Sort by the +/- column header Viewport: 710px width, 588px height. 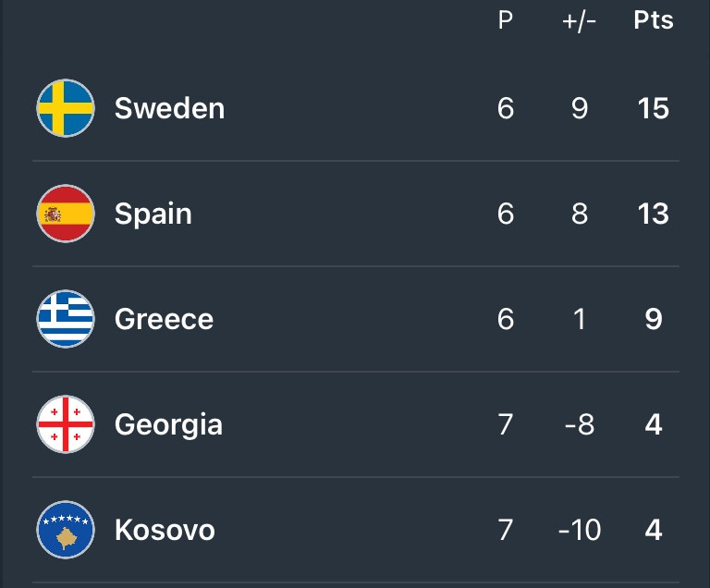tap(579, 21)
